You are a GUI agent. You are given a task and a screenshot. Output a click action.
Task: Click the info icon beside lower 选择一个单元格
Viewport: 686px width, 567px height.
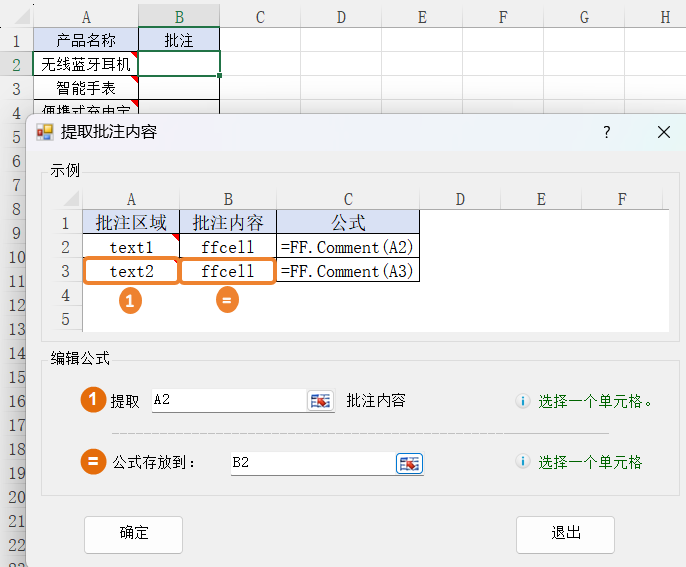click(x=522, y=462)
